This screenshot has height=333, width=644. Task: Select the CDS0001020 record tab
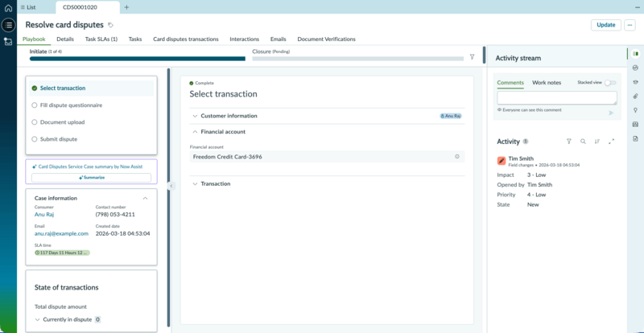[80, 7]
